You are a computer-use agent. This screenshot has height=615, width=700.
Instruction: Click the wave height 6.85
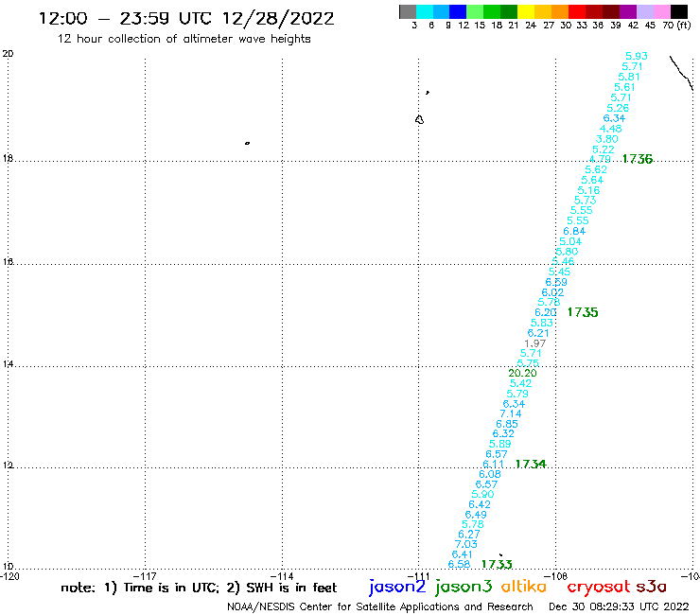[x=507, y=424]
